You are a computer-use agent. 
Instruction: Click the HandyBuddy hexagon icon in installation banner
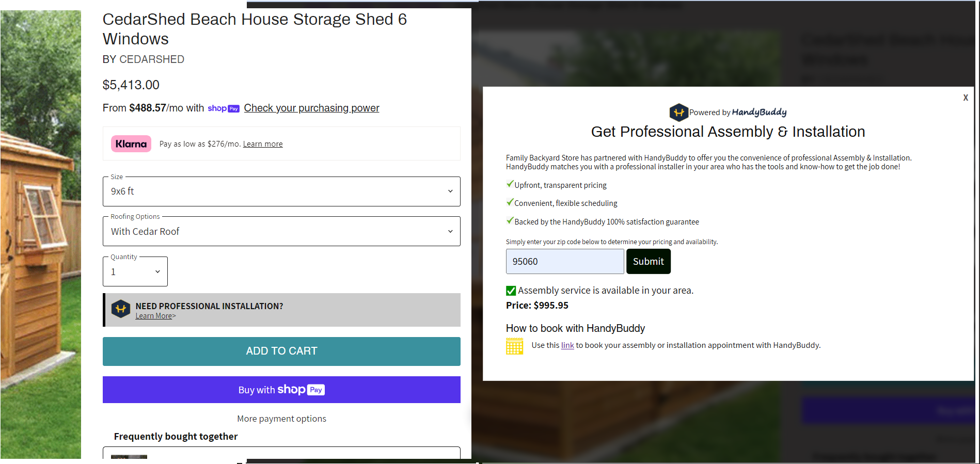pyautogui.click(x=121, y=309)
